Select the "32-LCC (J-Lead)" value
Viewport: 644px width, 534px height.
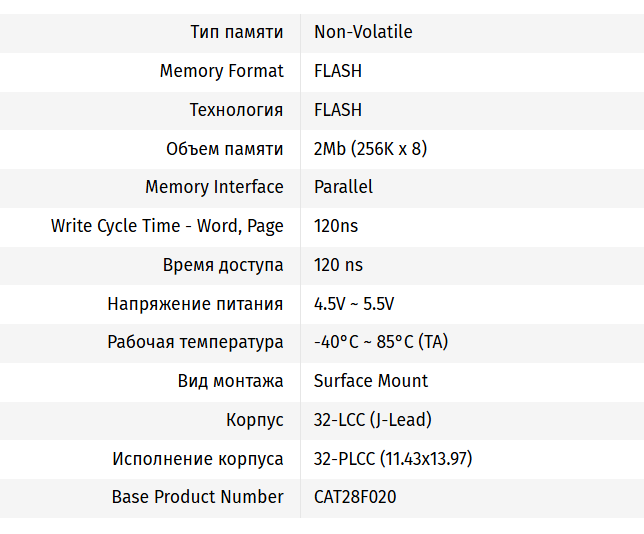coord(373,420)
